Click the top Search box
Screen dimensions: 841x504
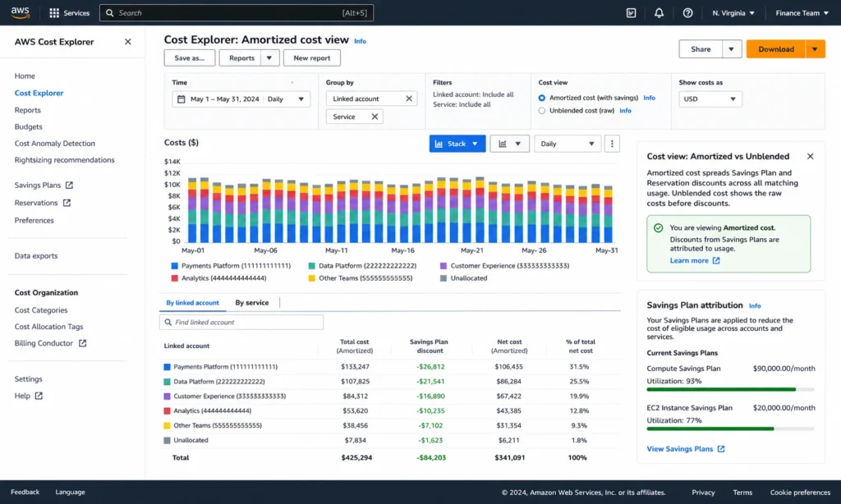[237, 13]
